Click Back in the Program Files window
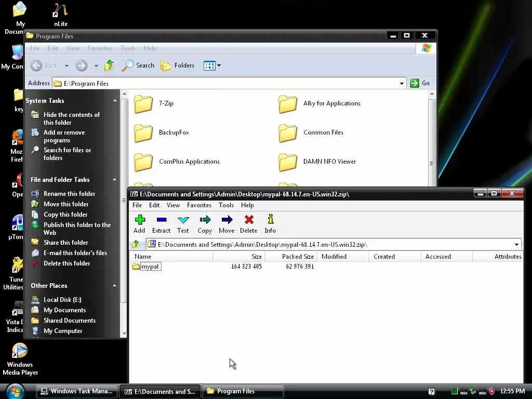This screenshot has width=532, height=399. (44, 65)
